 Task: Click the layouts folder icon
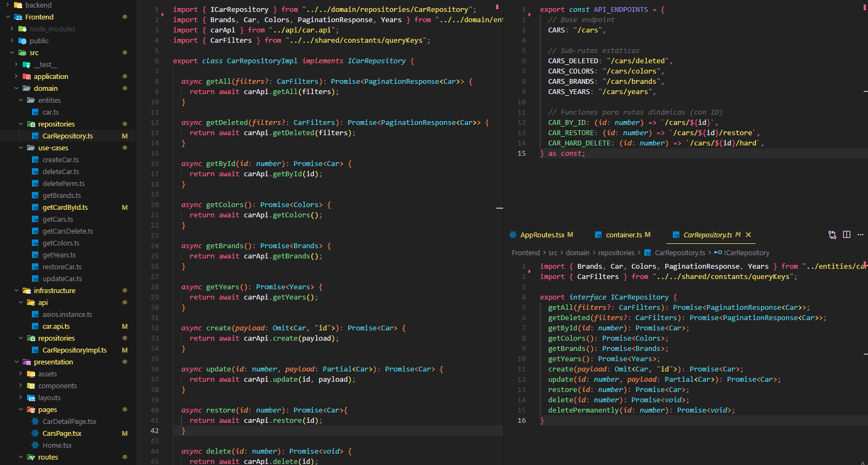coord(31,398)
